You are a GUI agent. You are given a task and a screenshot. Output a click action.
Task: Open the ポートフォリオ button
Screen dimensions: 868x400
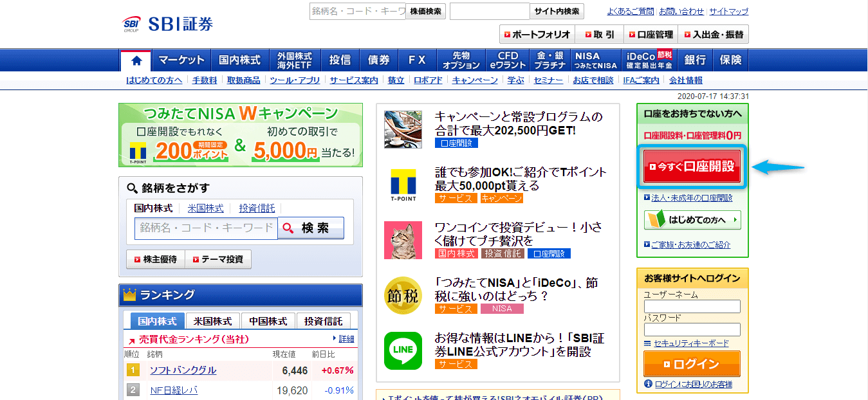click(x=537, y=34)
